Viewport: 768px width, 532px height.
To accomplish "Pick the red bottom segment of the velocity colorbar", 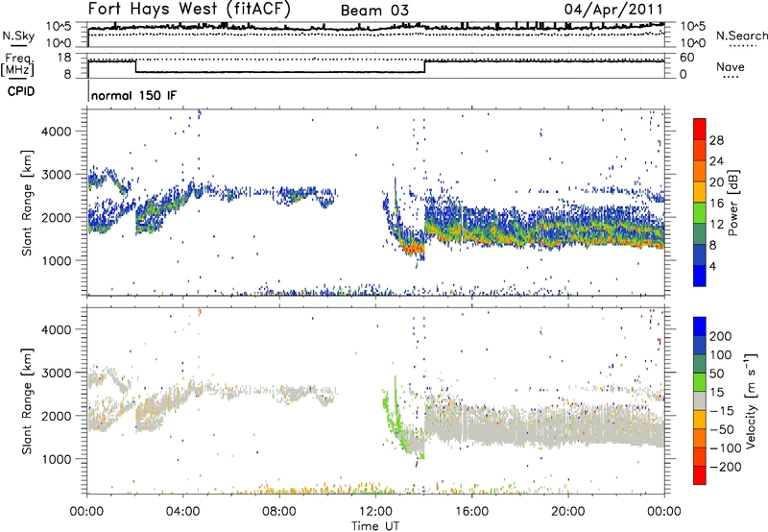I will coord(700,475).
